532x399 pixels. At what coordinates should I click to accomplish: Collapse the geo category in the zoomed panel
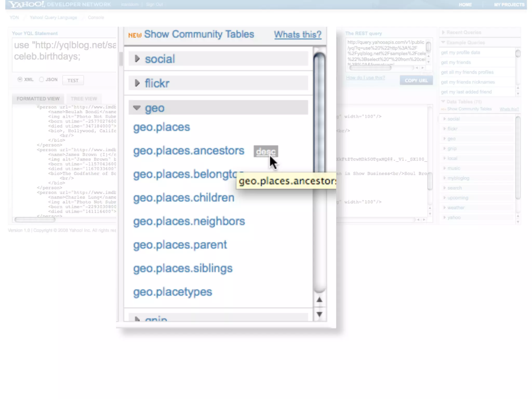point(218,108)
